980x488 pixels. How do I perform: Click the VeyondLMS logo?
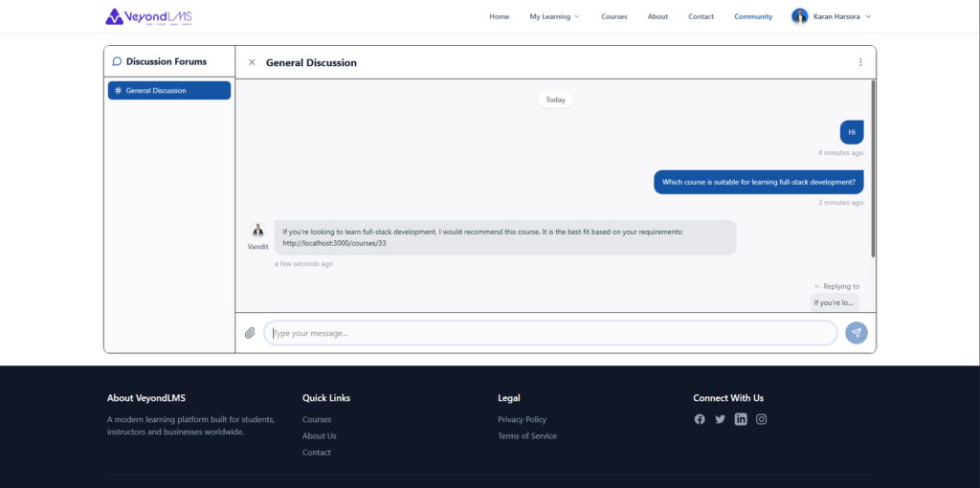coord(148,17)
